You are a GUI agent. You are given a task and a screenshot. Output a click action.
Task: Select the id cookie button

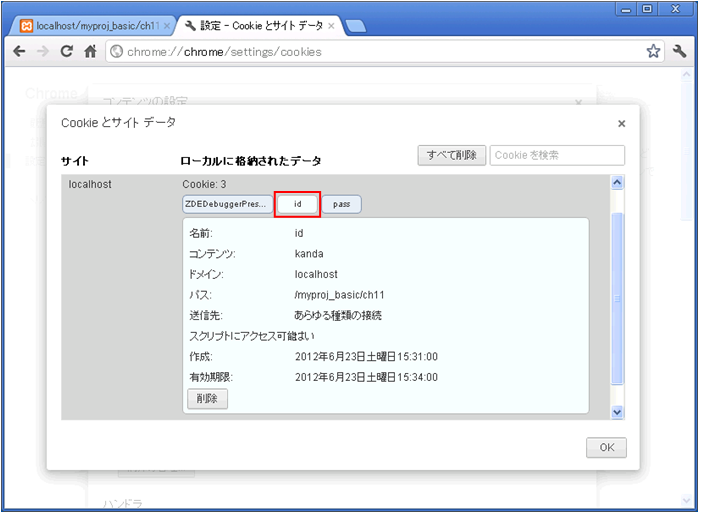pos(297,204)
